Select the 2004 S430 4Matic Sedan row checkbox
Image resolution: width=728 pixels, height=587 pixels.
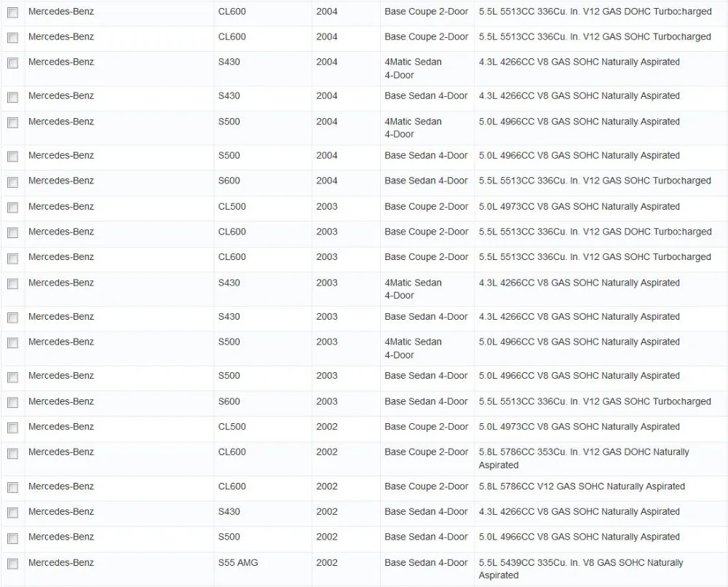pos(13,63)
